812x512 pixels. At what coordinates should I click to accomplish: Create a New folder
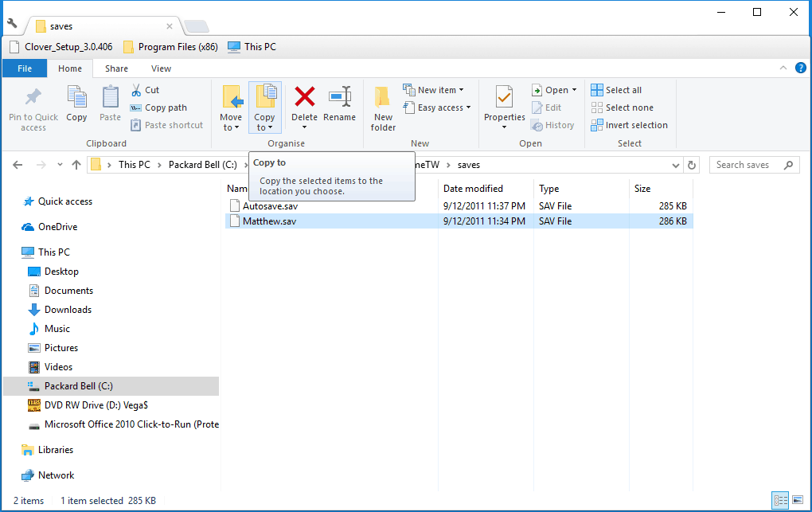point(383,108)
